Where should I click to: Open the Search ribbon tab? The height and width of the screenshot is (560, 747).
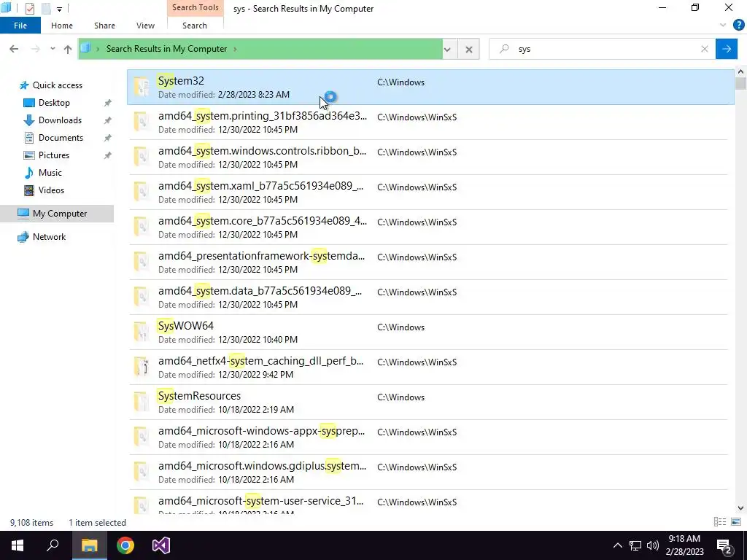pyautogui.click(x=195, y=26)
